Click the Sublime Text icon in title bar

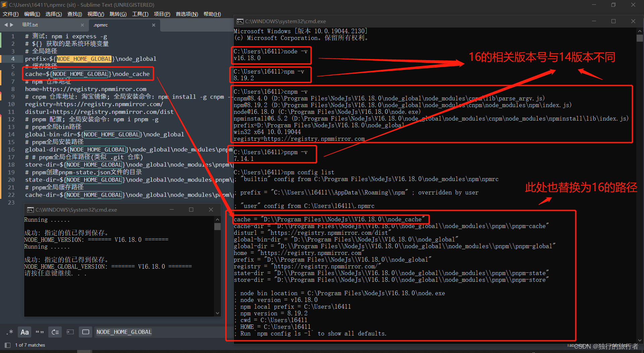[4, 5]
